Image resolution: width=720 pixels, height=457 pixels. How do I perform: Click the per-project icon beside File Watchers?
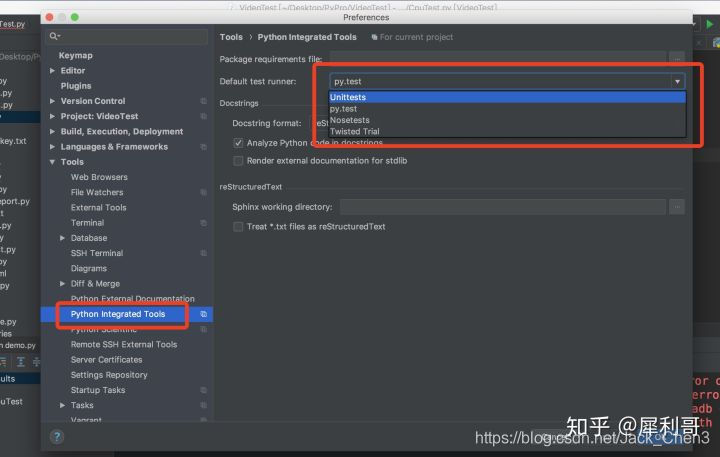click(x=203, y=192)
